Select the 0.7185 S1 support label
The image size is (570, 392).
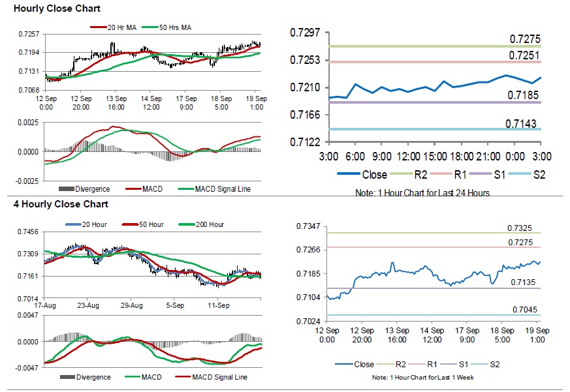[x=523, y=95]
